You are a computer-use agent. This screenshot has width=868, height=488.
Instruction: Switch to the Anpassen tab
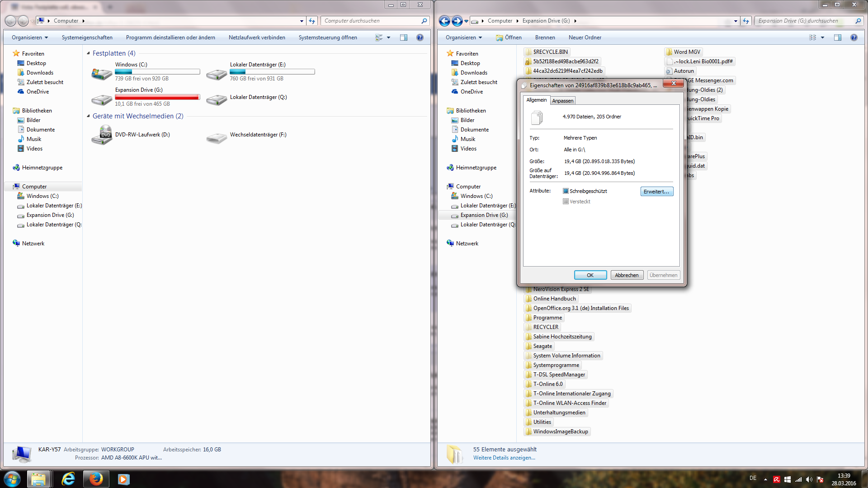563,101
